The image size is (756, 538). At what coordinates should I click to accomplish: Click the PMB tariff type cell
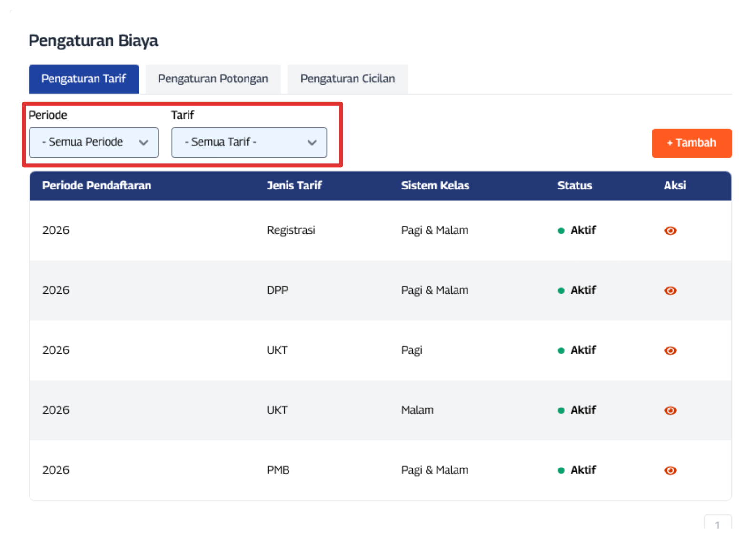point(278,470)
